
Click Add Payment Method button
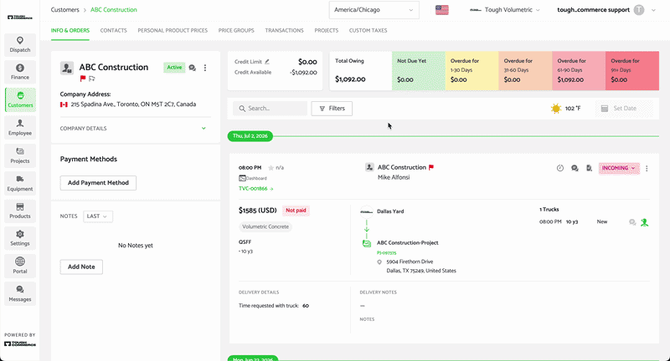pos(98,183)
